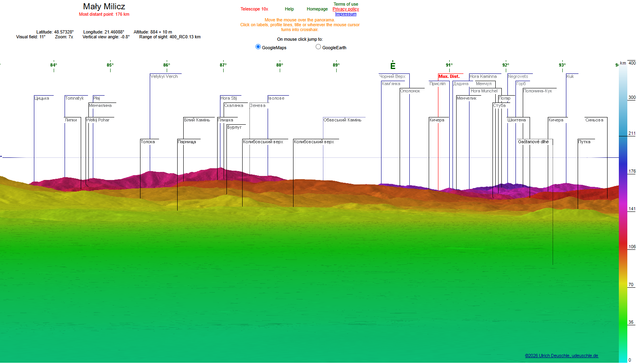This screenshot has height=364, width=637.
Task: Select the Velykyi Verch peak label
Action: pos(164,76)
